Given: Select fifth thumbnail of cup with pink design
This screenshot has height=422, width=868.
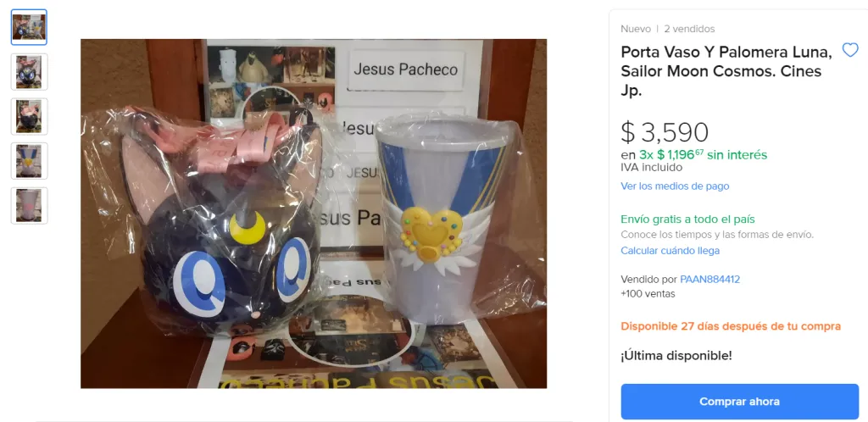Looking at the screenshot, I should (30, 206).
